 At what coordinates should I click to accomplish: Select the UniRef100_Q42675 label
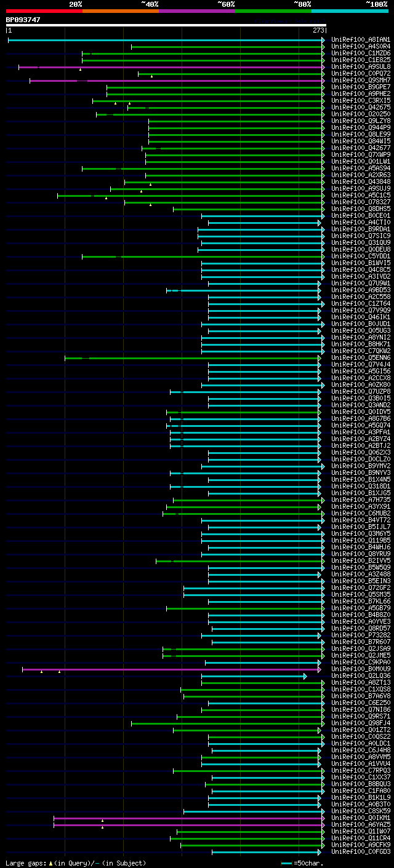361,108
